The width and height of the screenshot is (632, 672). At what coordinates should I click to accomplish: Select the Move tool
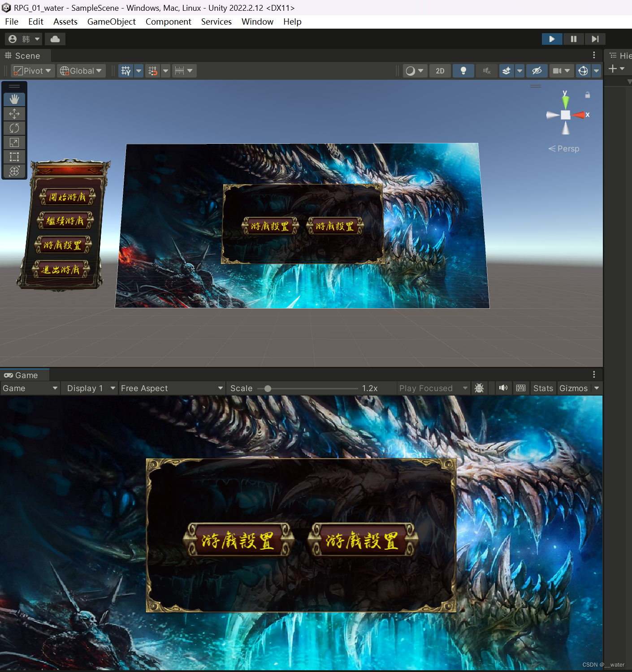point(14,114)
